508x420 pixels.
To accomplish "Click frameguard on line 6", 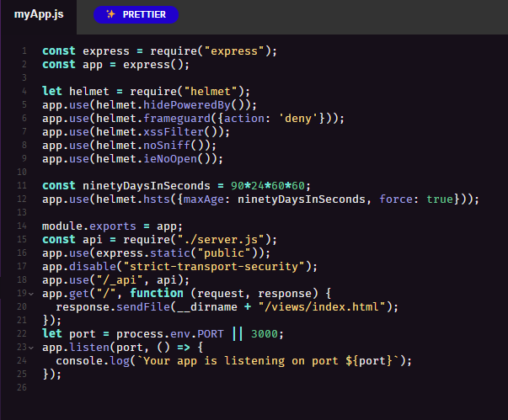I will click(x=177, y=119).
